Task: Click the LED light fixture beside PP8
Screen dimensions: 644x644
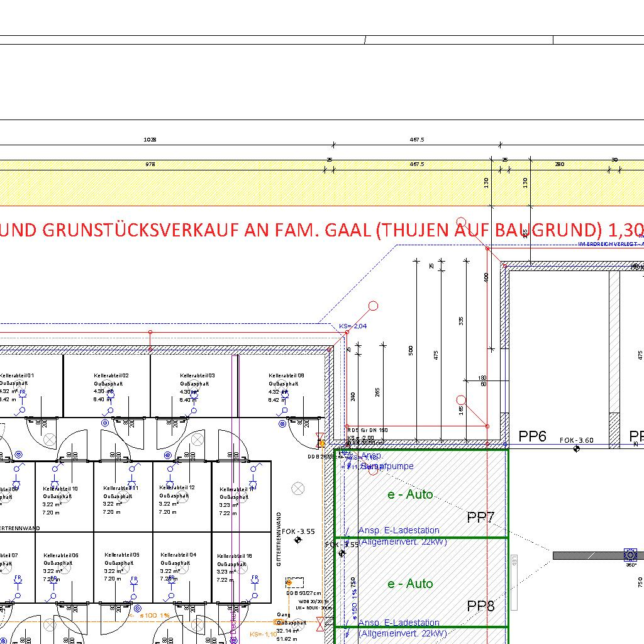Action: 513,582
